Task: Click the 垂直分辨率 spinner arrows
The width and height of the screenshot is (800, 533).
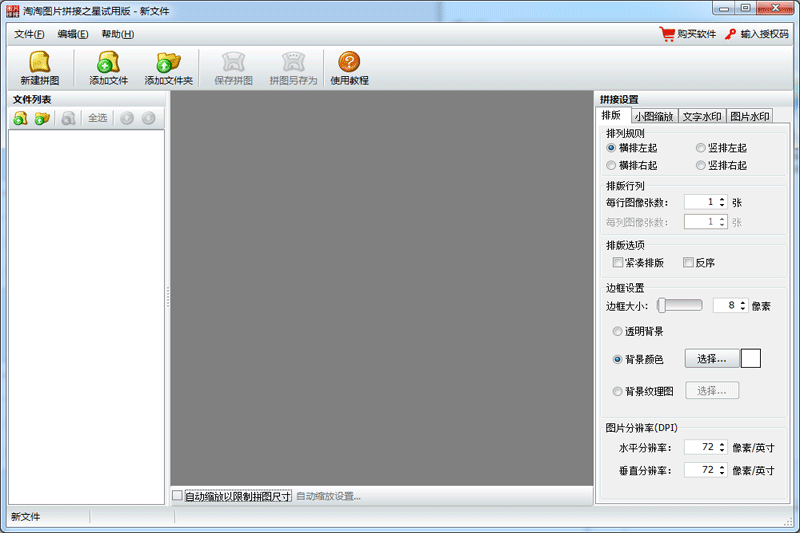Action: [x=722, y=470]
